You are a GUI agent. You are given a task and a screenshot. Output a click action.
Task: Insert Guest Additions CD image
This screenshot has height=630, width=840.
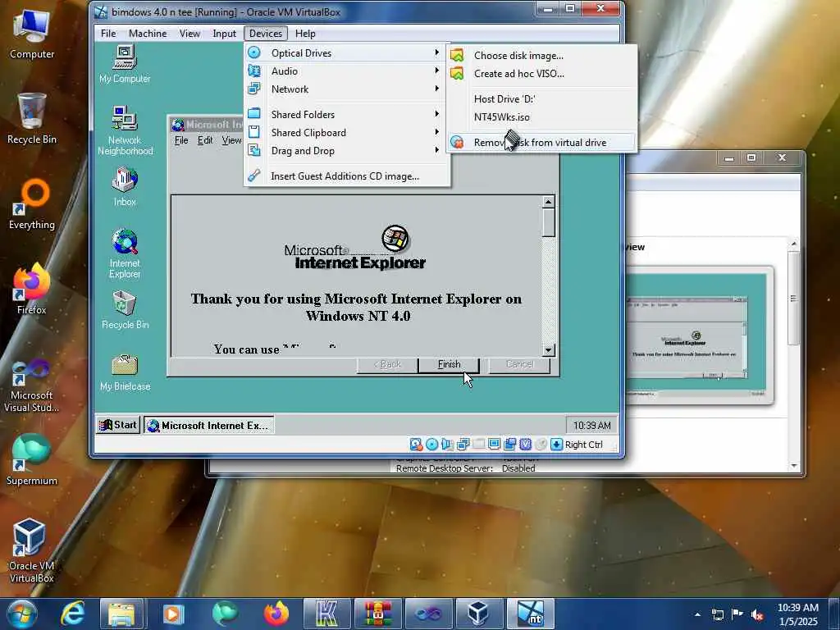347,176
